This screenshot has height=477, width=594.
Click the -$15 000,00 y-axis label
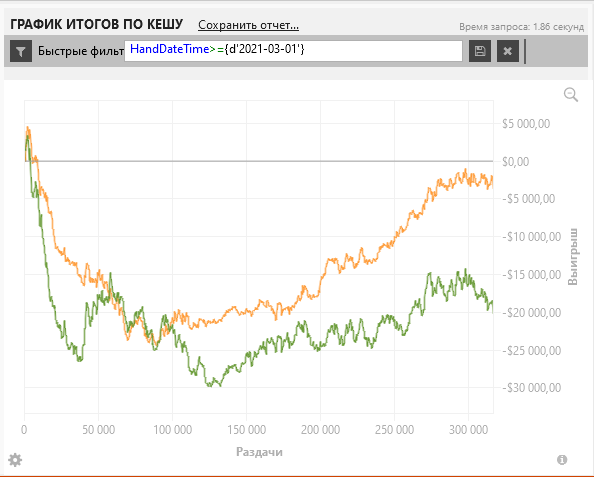531,274
